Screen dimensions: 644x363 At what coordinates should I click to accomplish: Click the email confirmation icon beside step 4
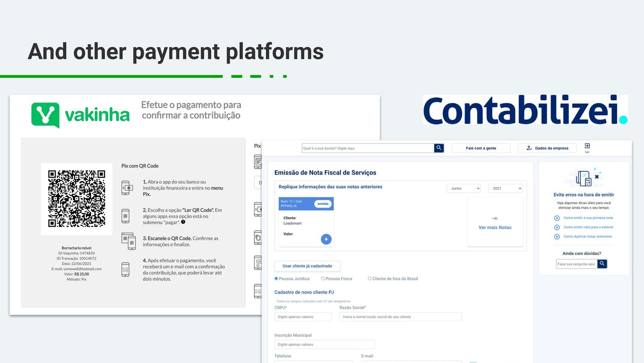point(125,269)
